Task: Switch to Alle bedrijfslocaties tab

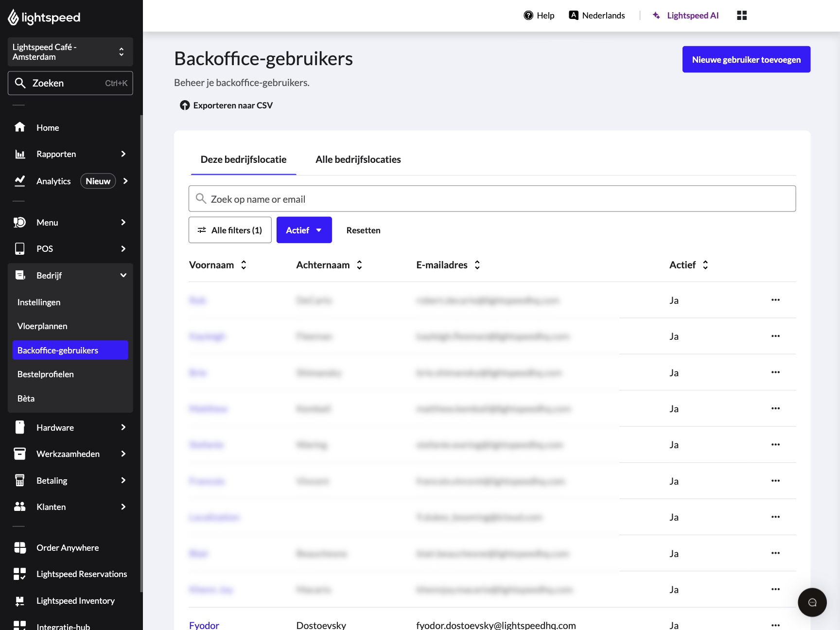Action: click(358, 159)
